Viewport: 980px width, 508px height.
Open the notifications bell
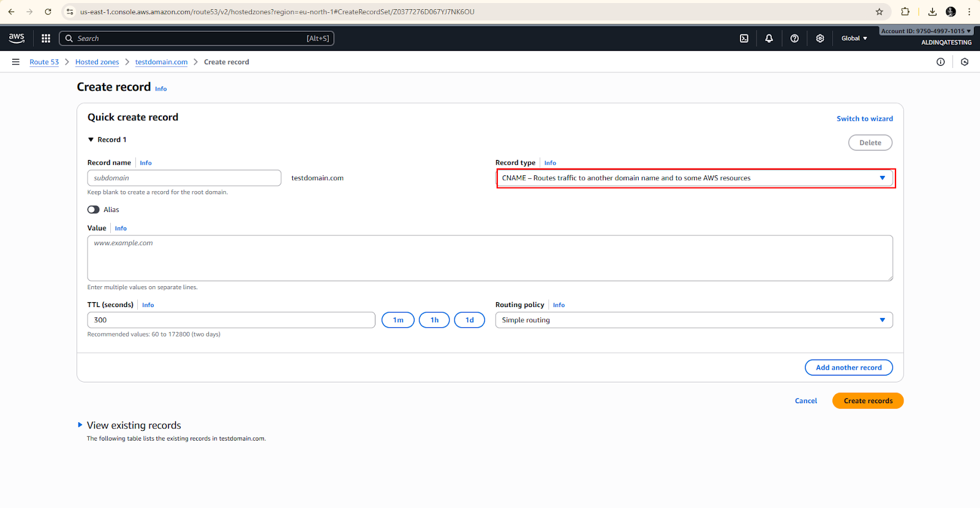click(769, 38)
